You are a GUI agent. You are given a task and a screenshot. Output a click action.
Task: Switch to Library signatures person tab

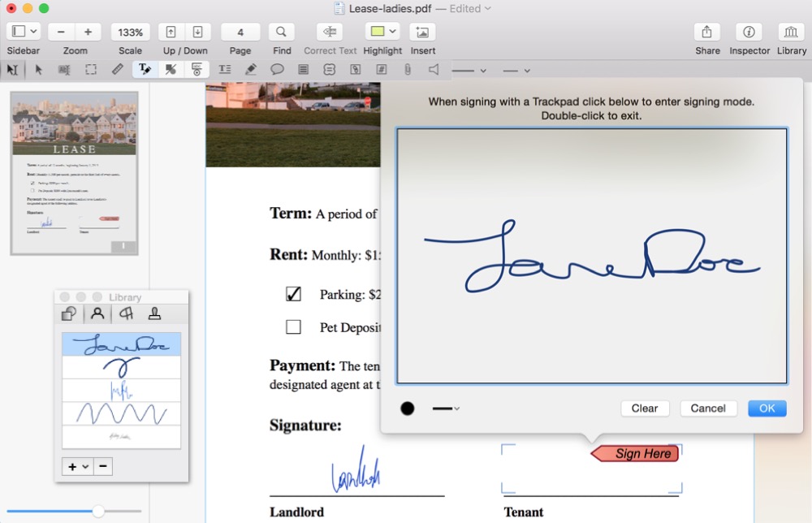click(x=97, y=313)
